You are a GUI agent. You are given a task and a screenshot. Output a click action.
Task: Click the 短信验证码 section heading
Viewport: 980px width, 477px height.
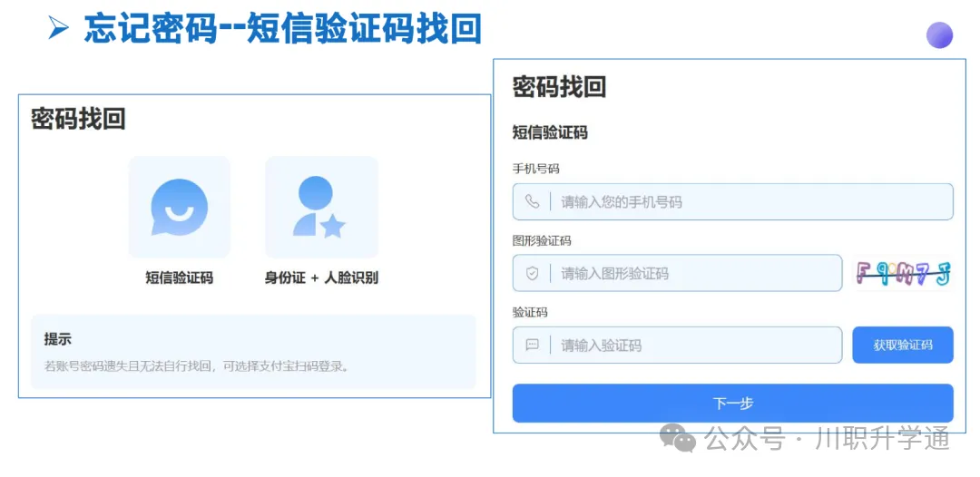(x=549, y=132)
